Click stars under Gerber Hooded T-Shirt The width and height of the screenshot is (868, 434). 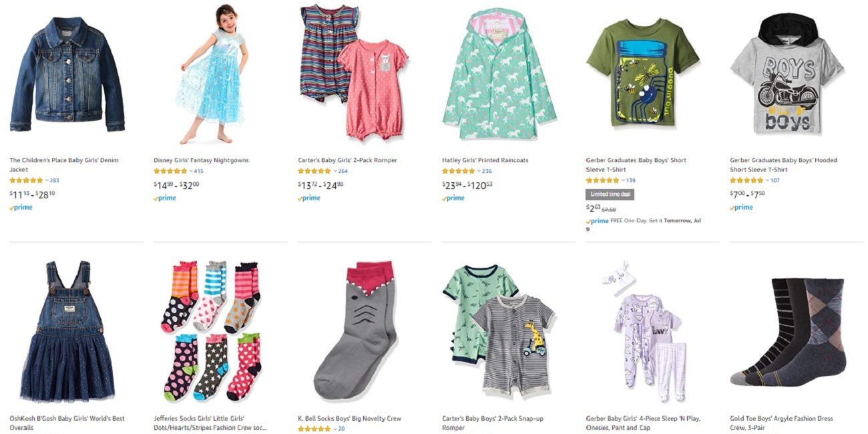746,180
